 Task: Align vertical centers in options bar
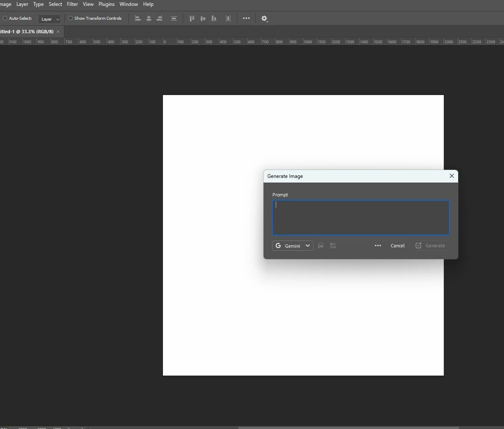(x=203, y=19)
